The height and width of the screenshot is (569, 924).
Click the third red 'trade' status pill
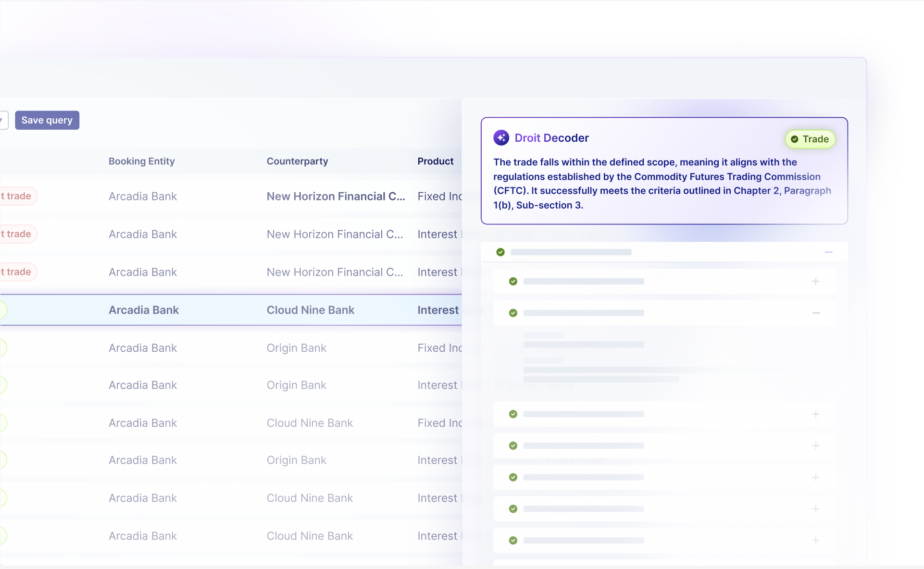[18, 272]
